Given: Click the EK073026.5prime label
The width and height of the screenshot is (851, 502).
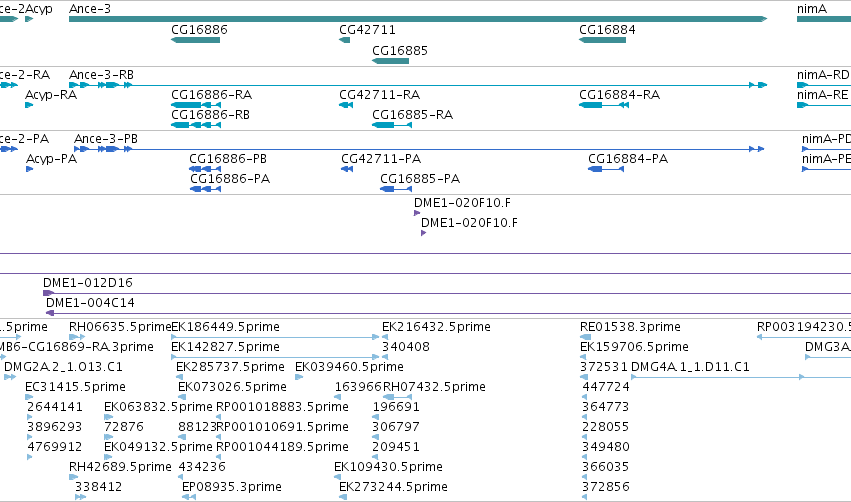Looking at the screenshot, I should (232, 387).
